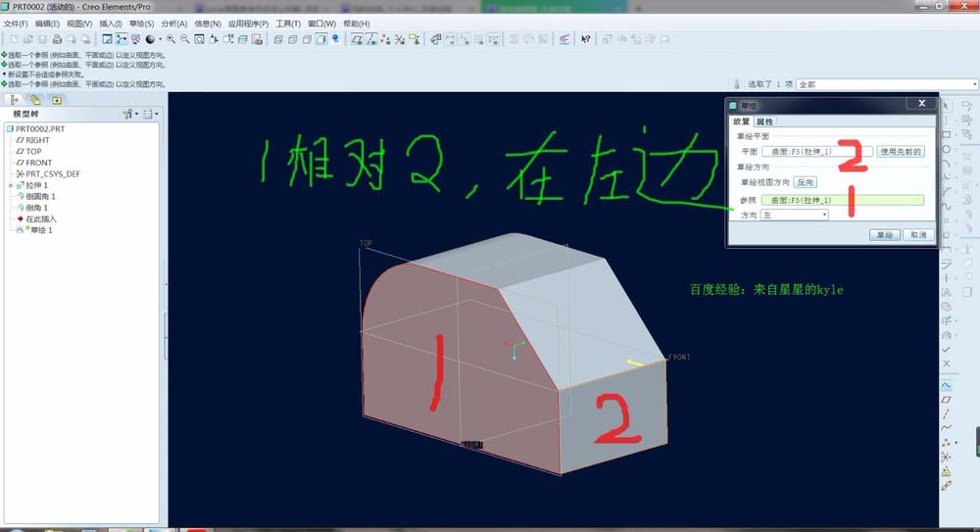Open the 帮助(H) menu

click(x=357, y=24)
